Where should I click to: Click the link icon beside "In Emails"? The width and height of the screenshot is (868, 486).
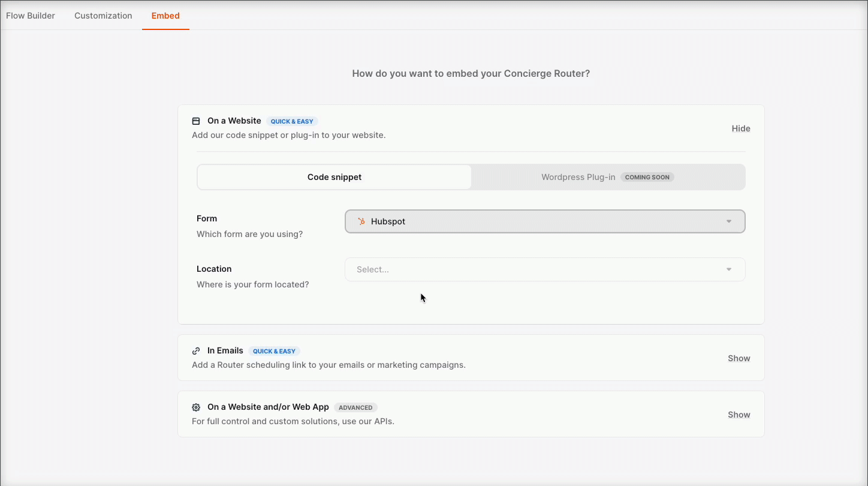click(x=196, y=350)
